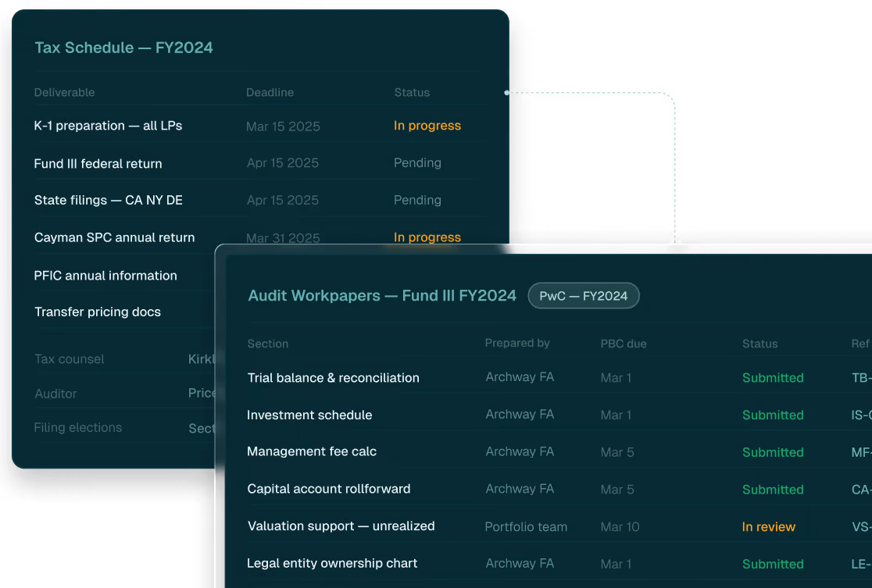
Task: Click 'Submitted' status for Management fee calc
Action: pyautogui.click(x=773, y=452)
